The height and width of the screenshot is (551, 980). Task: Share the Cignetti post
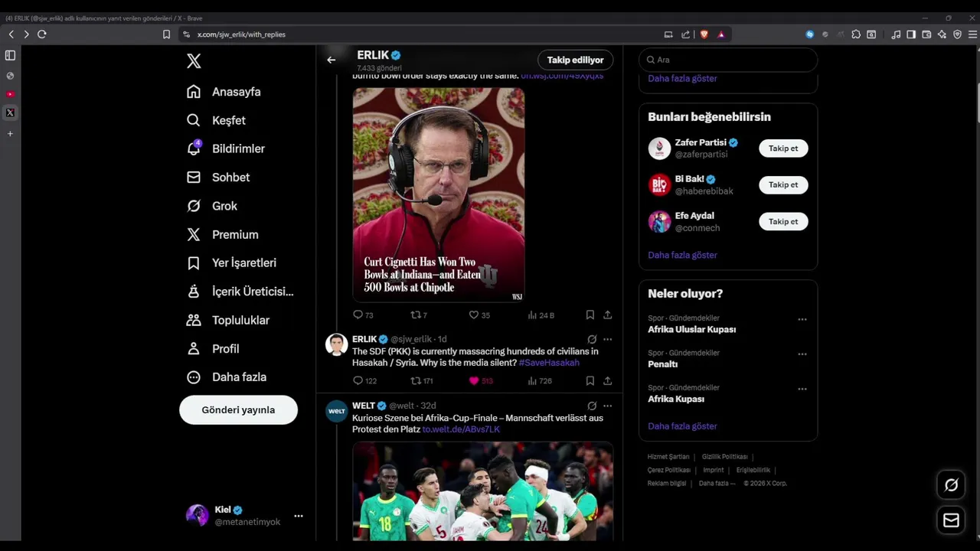point(607,315)
